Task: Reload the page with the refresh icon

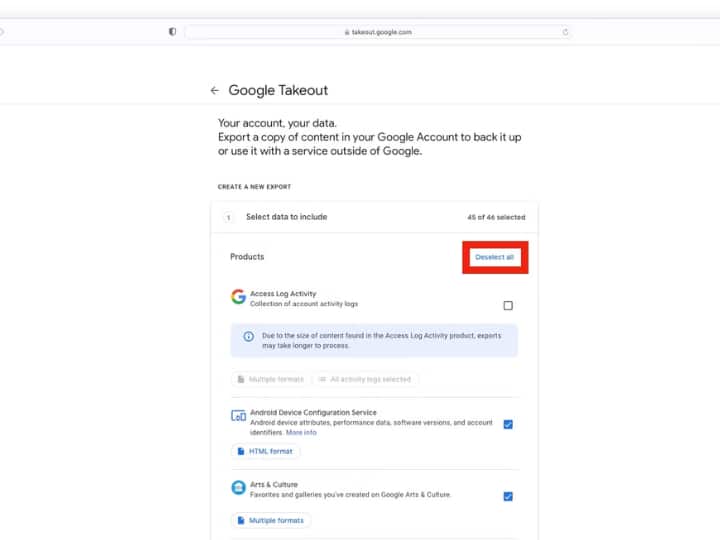Action: click(565, 32)
